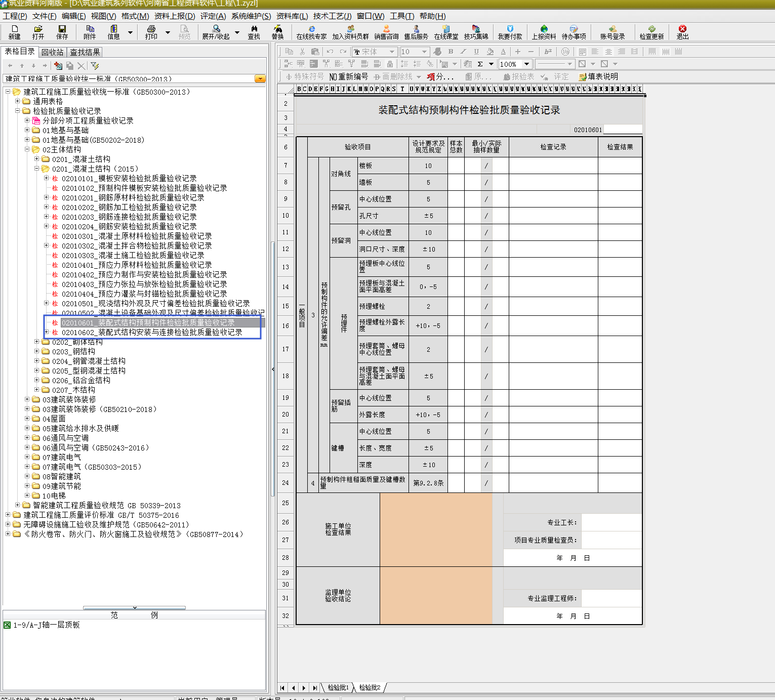The image size is (775, 700).
Task: Click the 特殊符号 button
Action: click(x=304, y=77)
